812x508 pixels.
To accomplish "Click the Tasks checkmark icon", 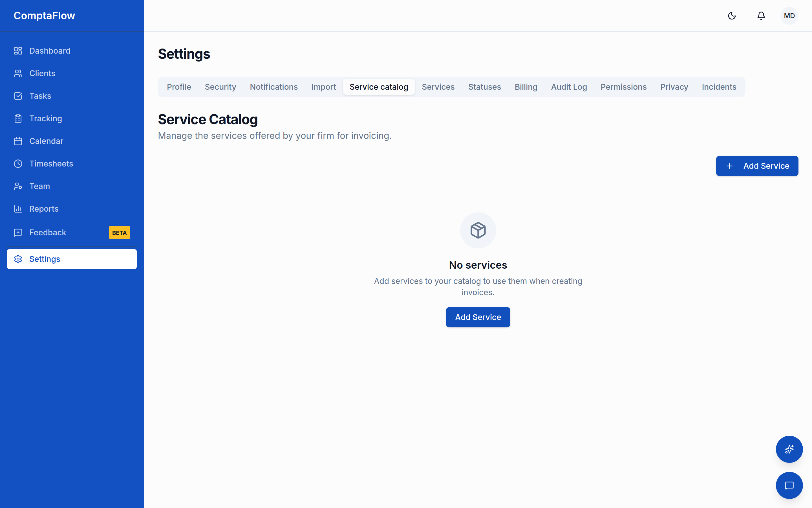I will [x=18, y=96].
